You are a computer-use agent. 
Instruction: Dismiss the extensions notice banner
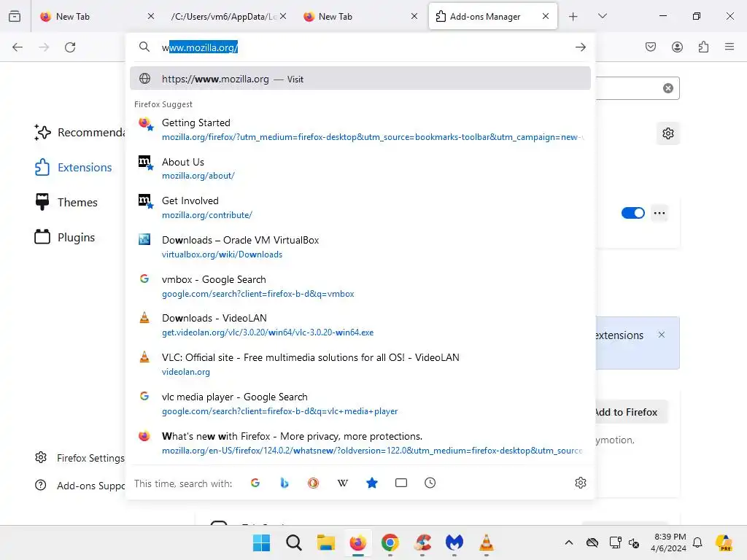pos(661,335)
